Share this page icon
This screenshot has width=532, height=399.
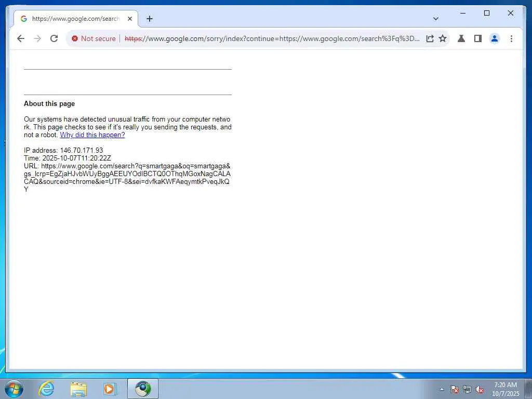coord(430,38)
